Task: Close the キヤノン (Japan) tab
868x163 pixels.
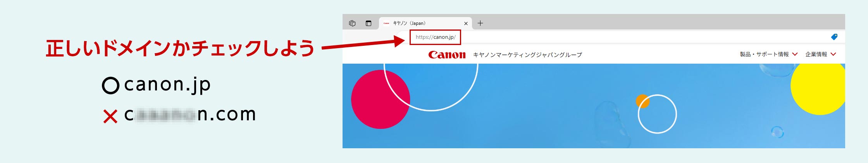Action: [x=466, y=23]
